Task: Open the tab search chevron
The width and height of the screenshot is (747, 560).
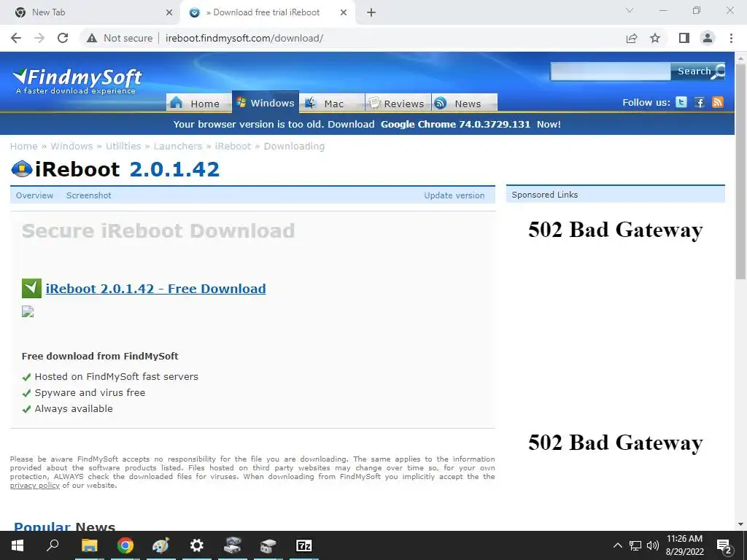Action: click(x=630, y=10)
